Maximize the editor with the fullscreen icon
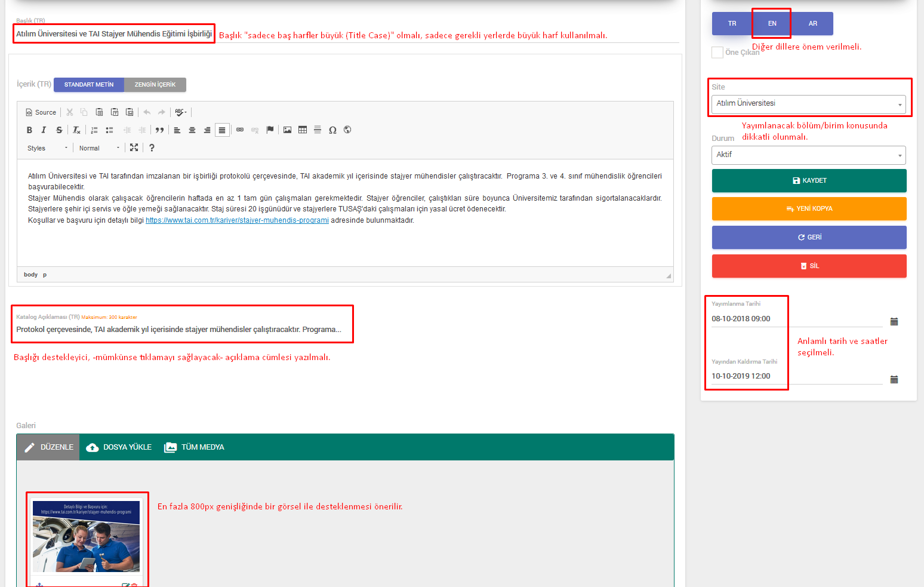The height and width of the screenshot is (587, 924). (x=134, y=147)
